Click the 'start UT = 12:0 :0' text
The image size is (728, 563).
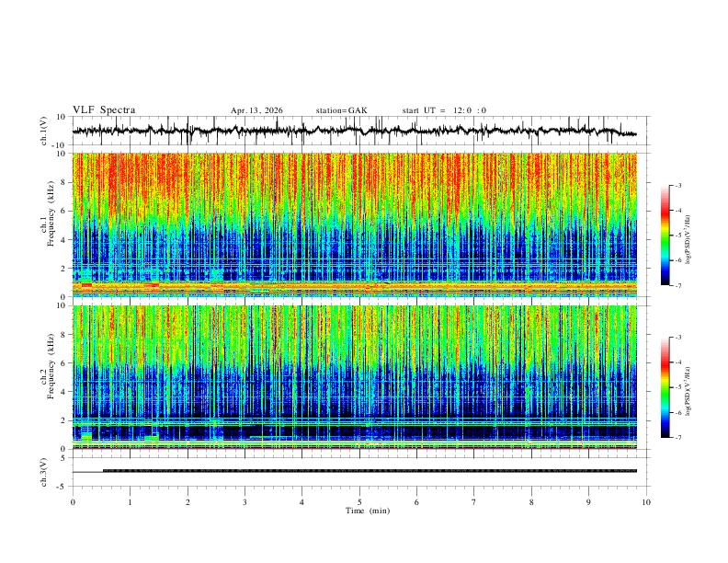click(444, 110)
